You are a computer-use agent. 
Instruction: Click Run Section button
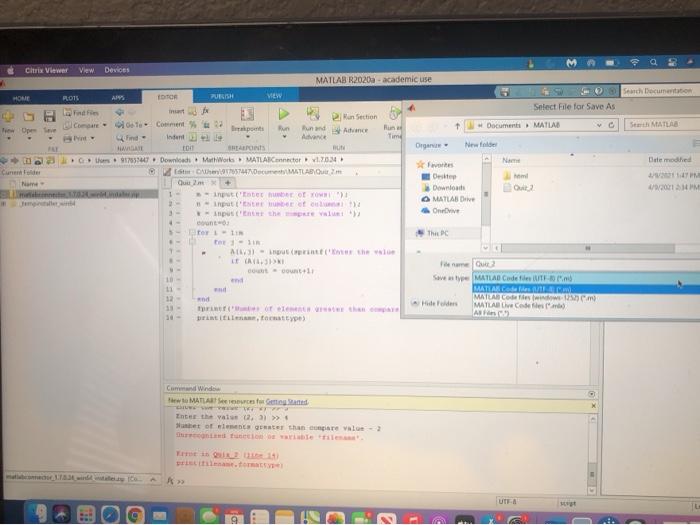point(354,117)
